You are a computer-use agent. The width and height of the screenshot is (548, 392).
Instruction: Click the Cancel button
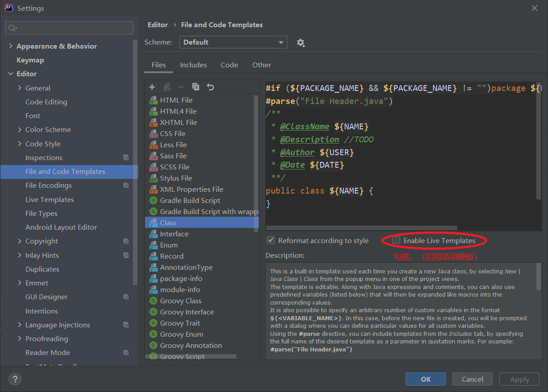[x=472, y=379]
